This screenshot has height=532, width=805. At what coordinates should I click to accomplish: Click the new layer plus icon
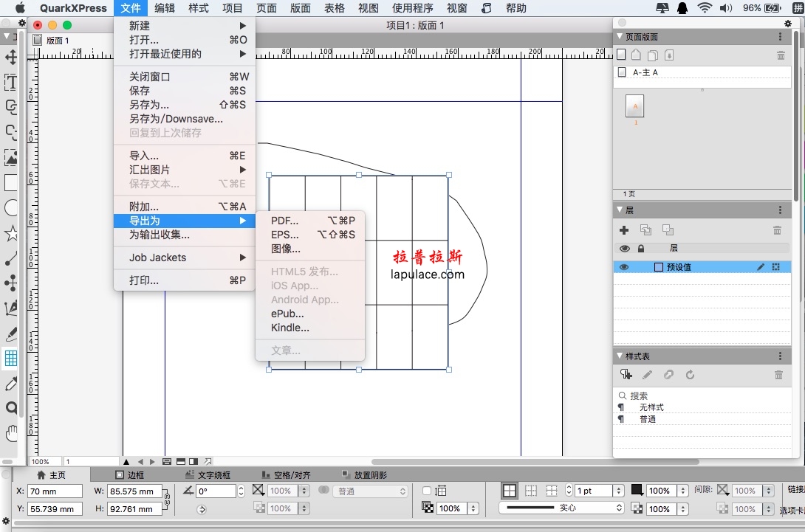click(x=624, y=230)
